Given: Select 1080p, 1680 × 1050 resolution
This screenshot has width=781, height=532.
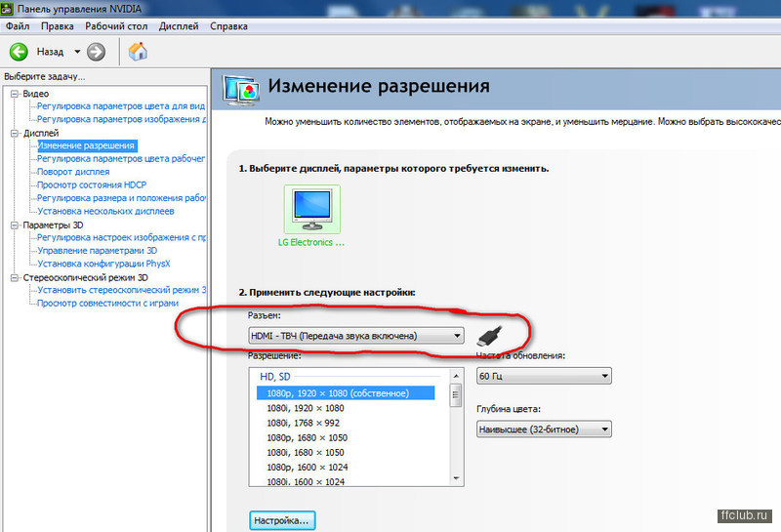Looking at the screenshot, I should pos(307,438).
